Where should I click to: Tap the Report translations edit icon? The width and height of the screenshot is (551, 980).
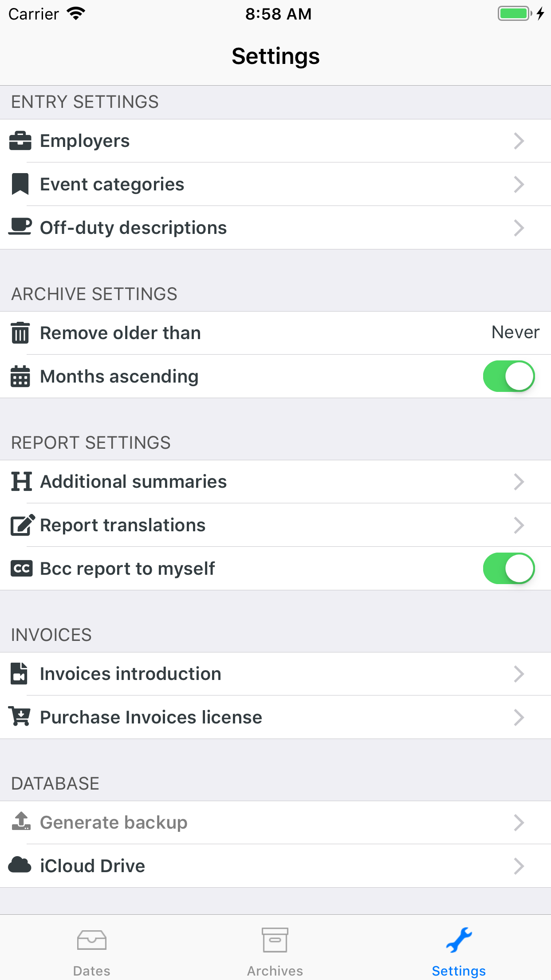pos(22,525)
